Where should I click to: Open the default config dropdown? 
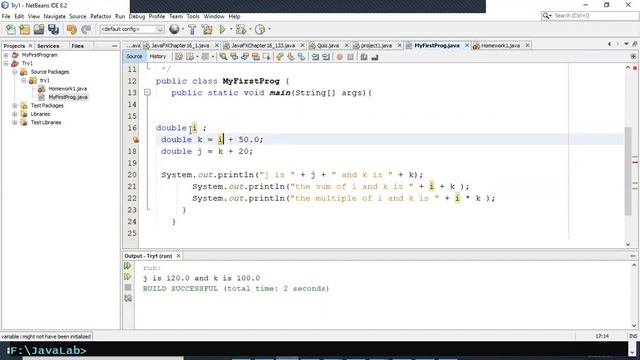[x=132, y=29]
